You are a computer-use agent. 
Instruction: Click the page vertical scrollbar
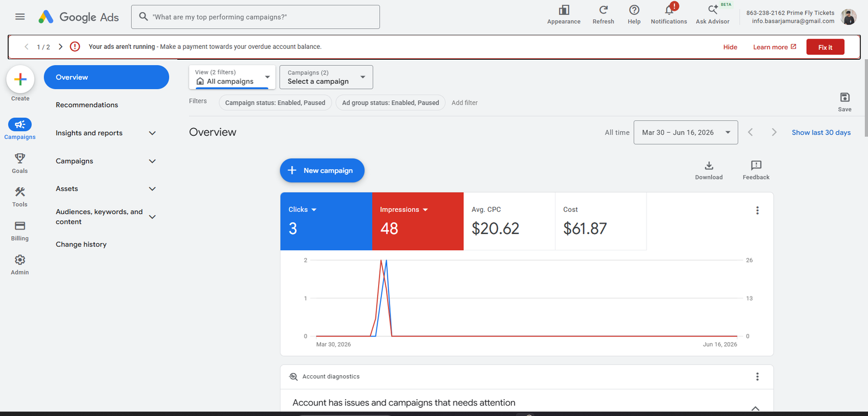[865, 98]
